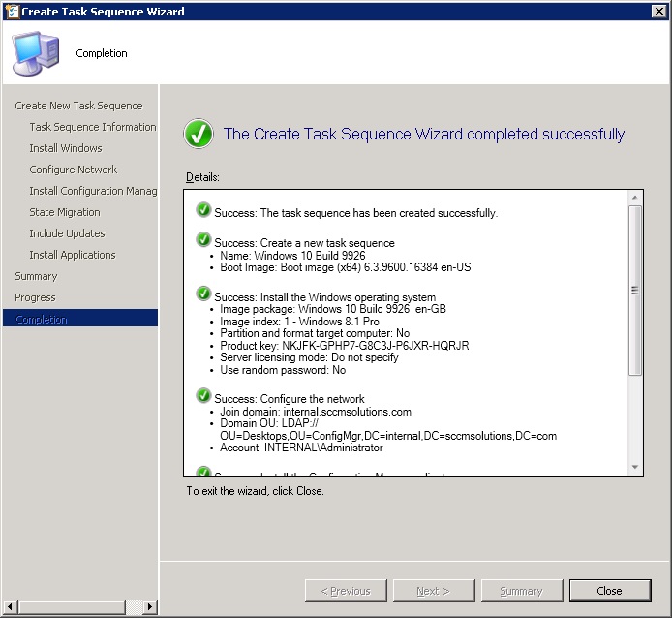Screen dimensions: 672x618
Task: Jump to the Summary page in sidebar
Action: pyautogui.click(x=36, y=276)
